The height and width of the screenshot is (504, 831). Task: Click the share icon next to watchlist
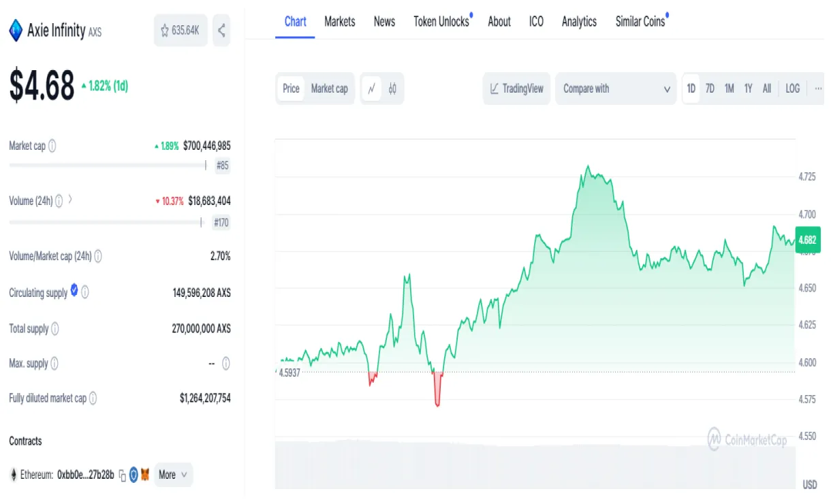tap(221, 30)
